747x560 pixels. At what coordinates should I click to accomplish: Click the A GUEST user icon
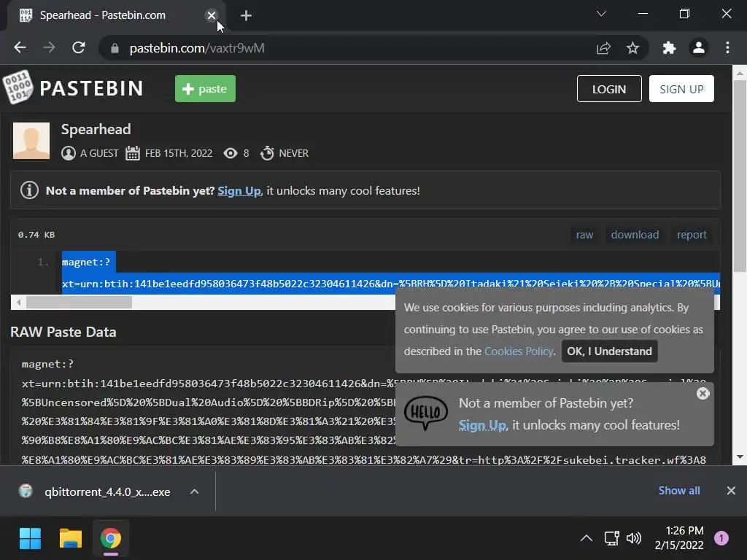[x=69, y=153]
